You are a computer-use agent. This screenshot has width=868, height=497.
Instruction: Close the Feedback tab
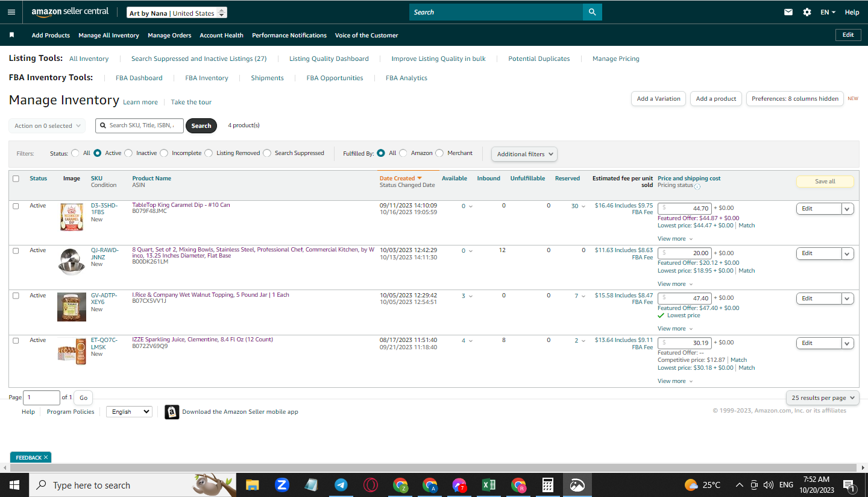coord(46,458)
